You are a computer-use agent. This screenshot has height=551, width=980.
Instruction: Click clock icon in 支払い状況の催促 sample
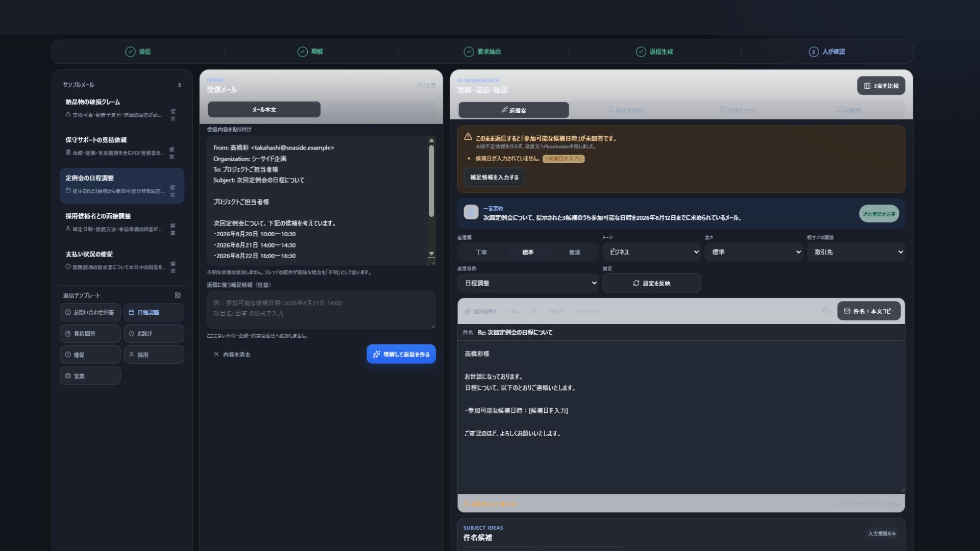[x=68, y=266]
